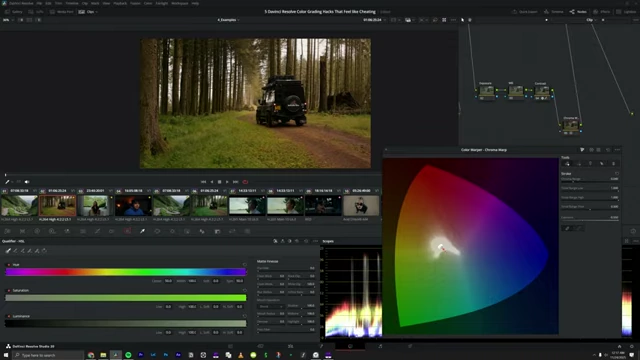Toggle the Media Pool panel

[61, 12]
